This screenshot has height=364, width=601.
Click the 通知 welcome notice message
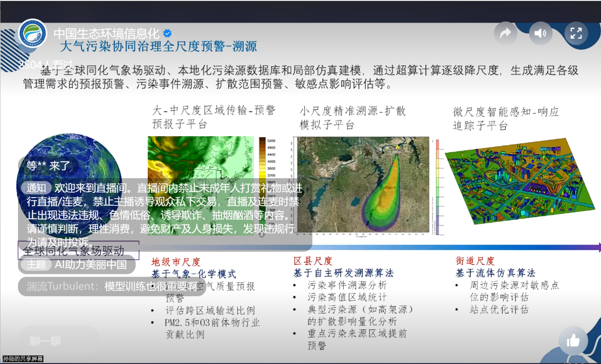[x=165, y=215]
